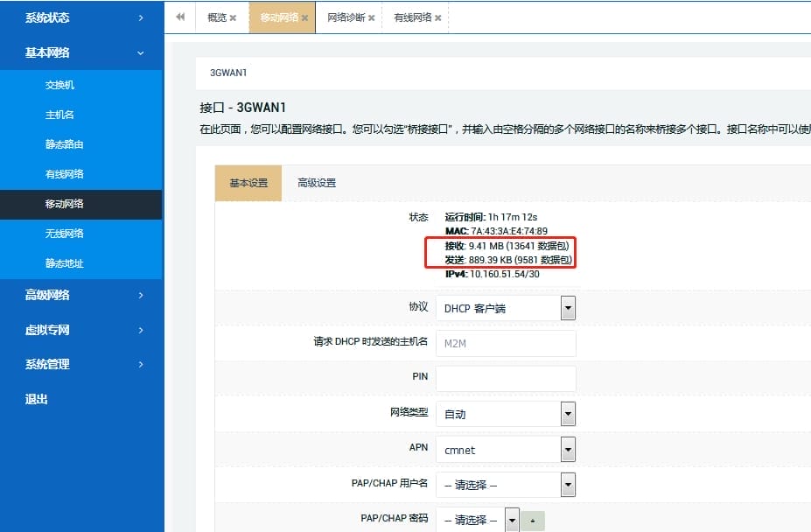Expand the 系统管理 sidebar section

coord(81,364)
